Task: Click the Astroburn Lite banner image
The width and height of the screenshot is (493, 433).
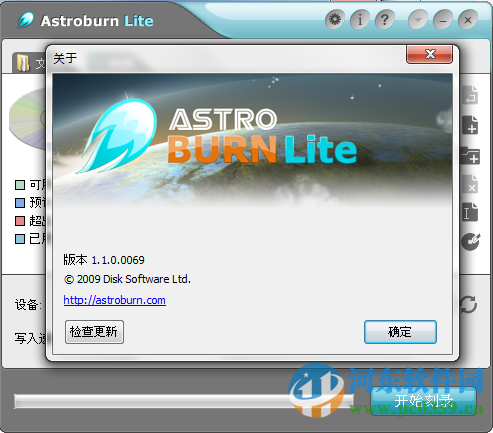Action: point(252,140)
